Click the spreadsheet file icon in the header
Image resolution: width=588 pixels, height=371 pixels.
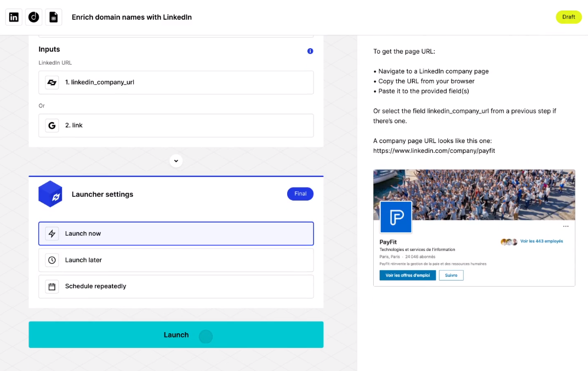(x=54, y=17)
